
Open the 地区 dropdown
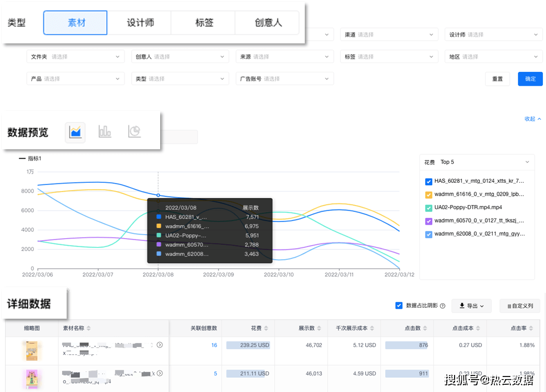tap(493, 56)
